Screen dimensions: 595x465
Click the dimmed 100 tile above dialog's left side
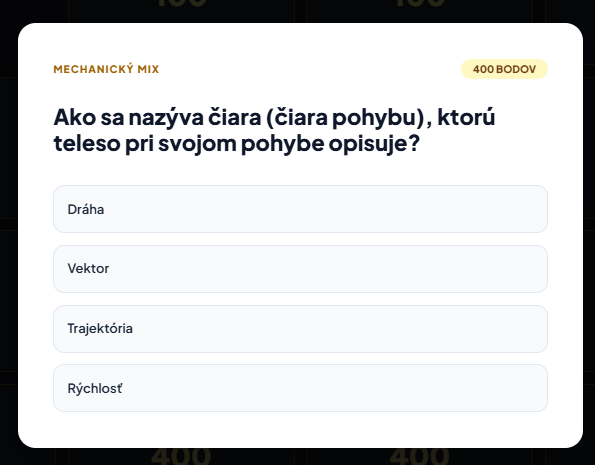pyautogui.click(x=181, y=9)
